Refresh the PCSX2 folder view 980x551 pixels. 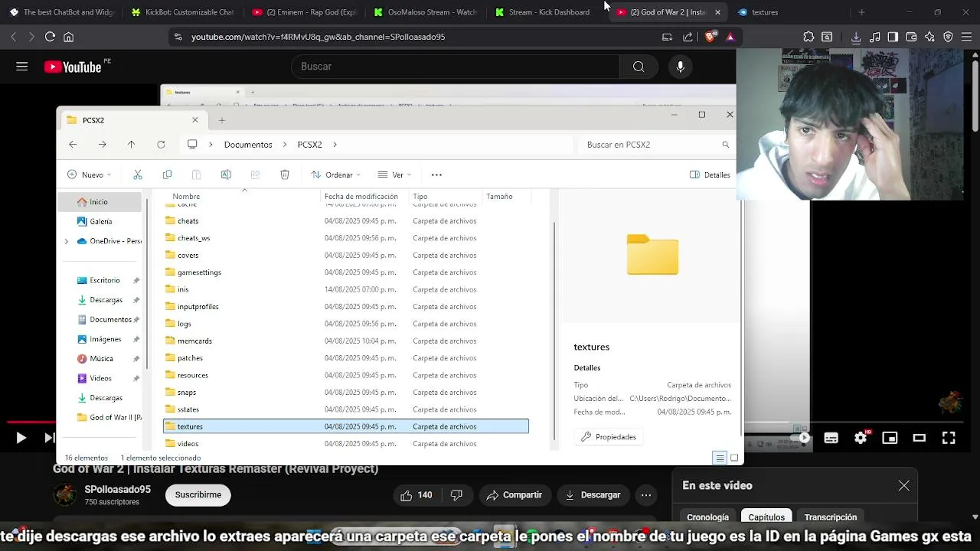pos(161,145)
